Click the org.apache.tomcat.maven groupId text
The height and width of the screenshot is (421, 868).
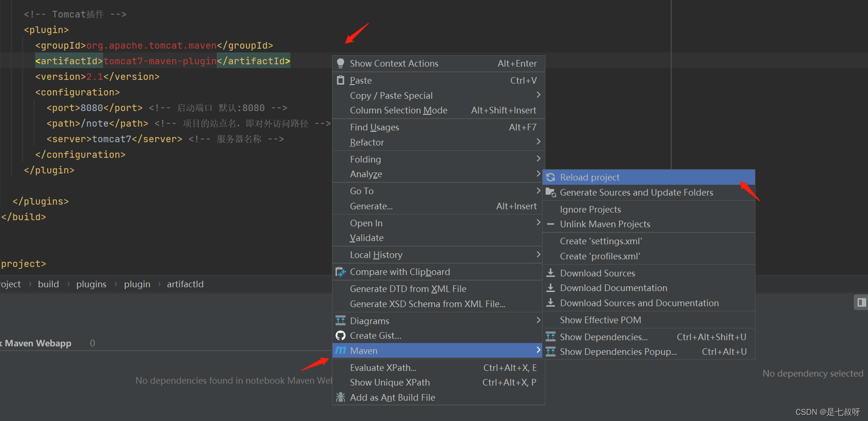pyautogui.click(x=151, y=45)
